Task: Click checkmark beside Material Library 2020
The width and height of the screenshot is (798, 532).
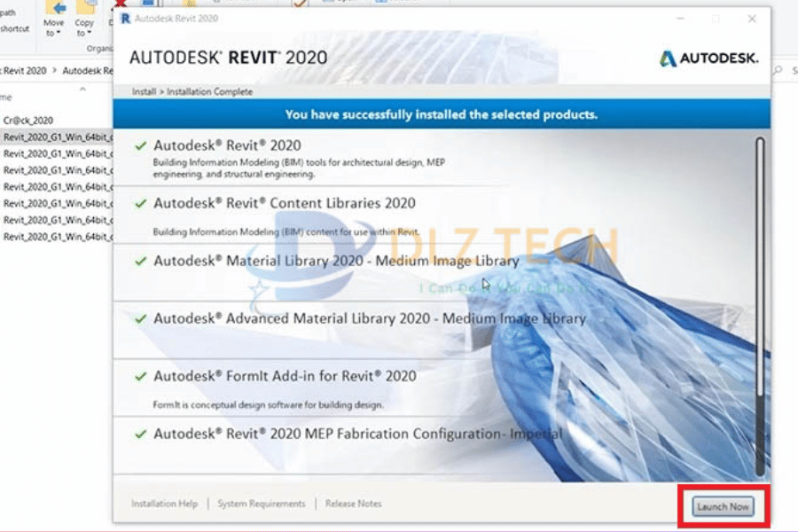Action: tap(140, 261)
